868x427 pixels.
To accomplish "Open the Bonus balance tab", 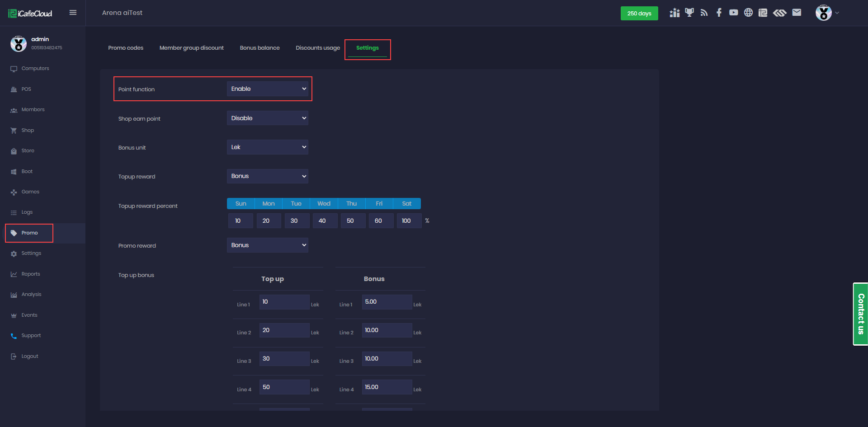I will [x=259, y=48].
